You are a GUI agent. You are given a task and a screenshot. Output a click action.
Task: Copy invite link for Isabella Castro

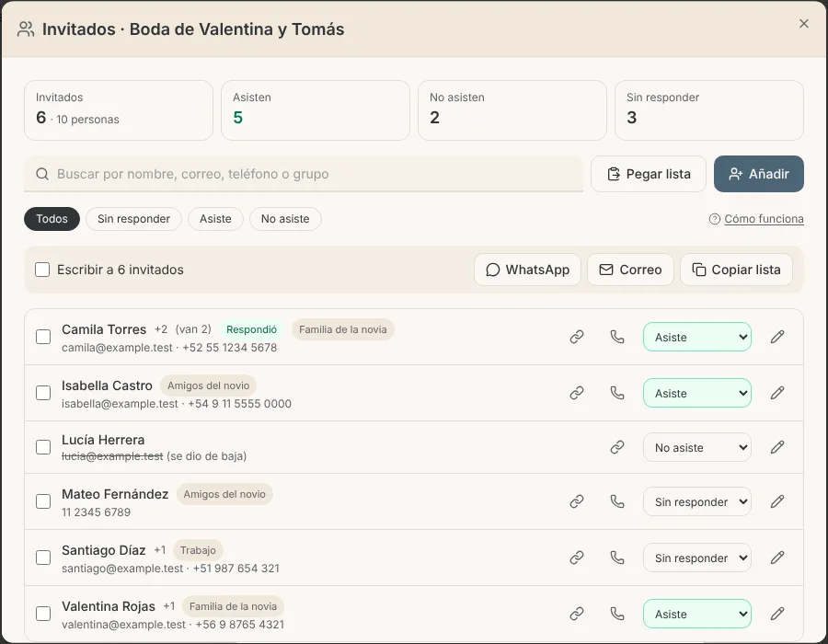[x=577, y=393]
